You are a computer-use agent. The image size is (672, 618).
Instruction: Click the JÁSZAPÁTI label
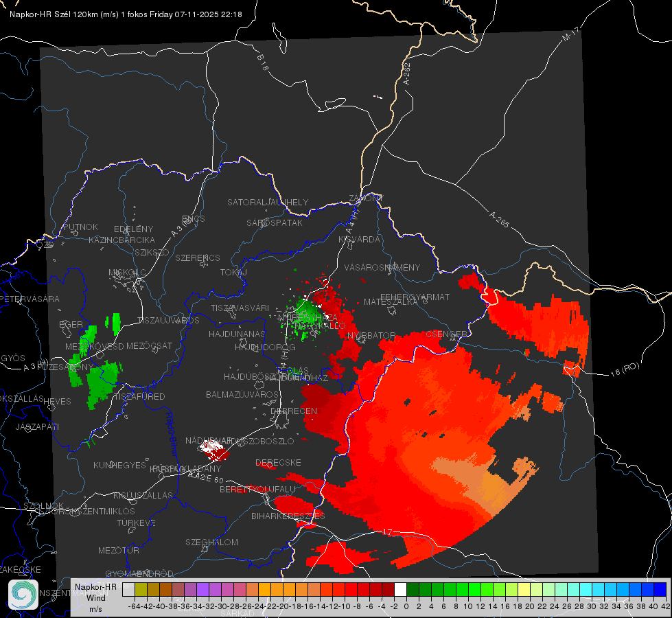tap(37, 426)
